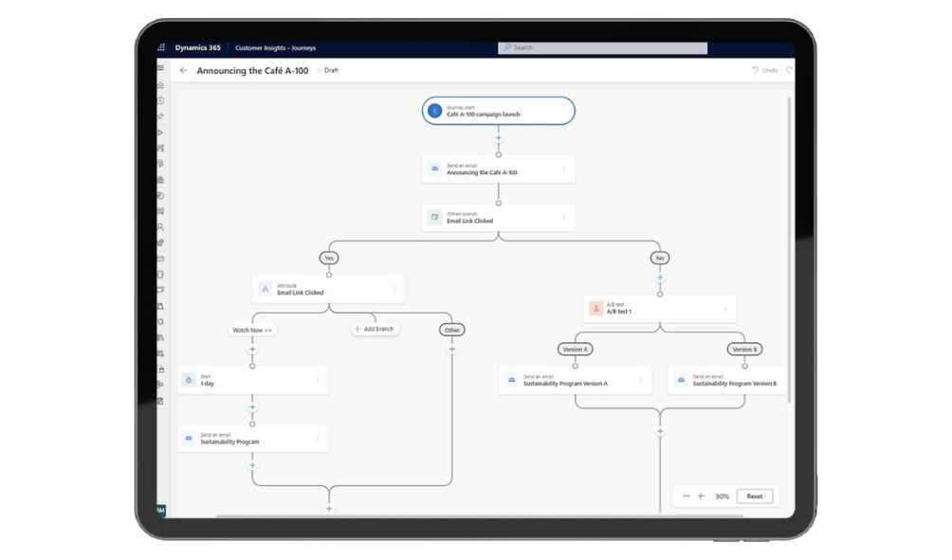Open Pinned items in the sidebar
Viewport: 952px width, 560px height.
point(160,117)
